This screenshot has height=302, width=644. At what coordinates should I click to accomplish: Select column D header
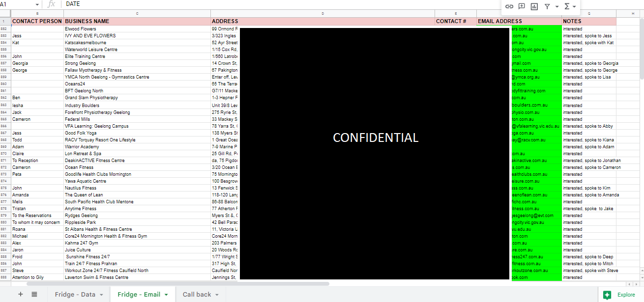click(x=322, y=14)
